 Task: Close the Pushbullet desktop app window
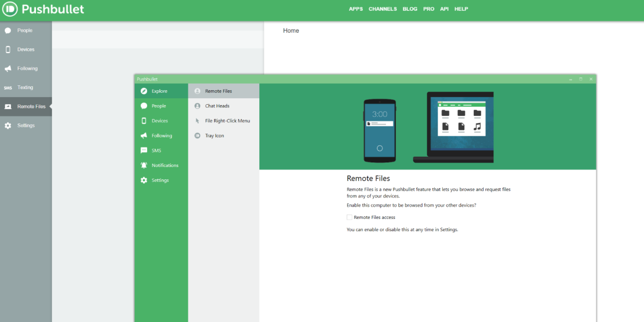tap(591, 79)
